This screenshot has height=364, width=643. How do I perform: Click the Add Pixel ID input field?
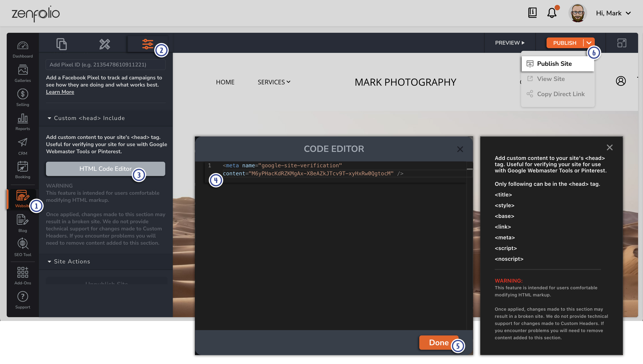pyautogui.click(x=105, y=65)
